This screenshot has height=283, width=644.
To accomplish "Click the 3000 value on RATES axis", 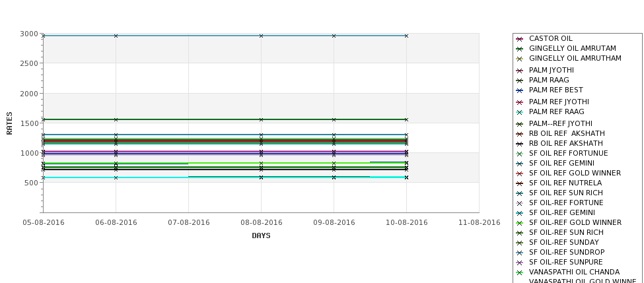I will 29,34.
